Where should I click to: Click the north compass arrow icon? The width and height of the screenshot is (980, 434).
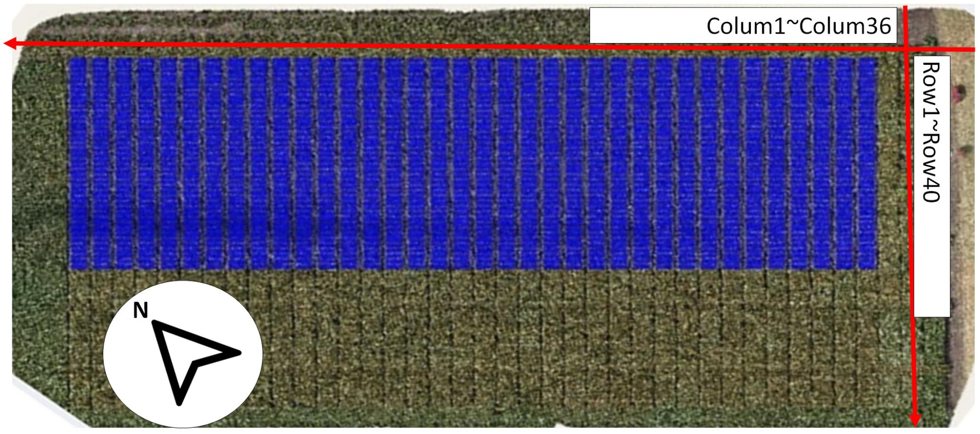pos(196,363)
